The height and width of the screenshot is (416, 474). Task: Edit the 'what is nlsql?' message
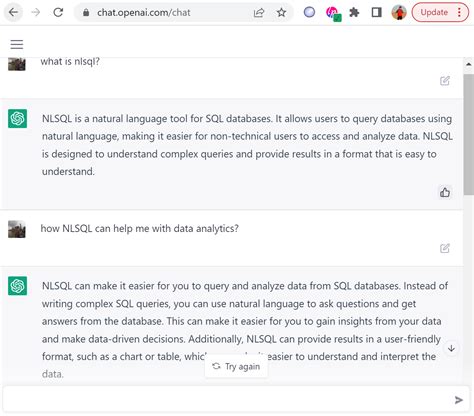pos(445,81)
